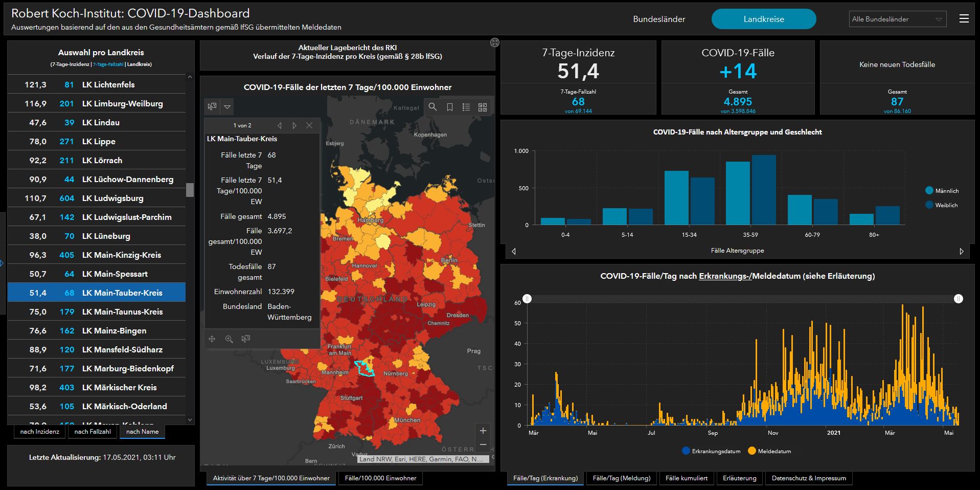Show the map legend list icon
Image resolution: width=980 pixels, height=490 pixels.
point(466,107)
